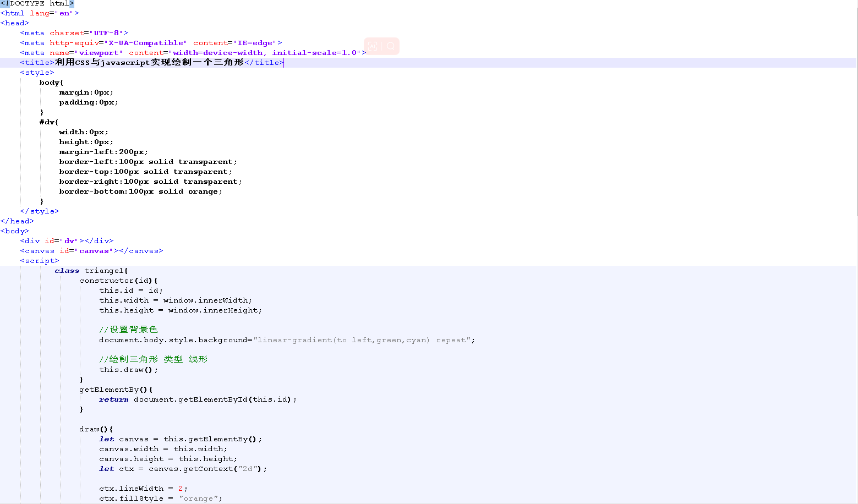This screenshot has width=858, height=504.
Task: Click the ctx.lineWidth = 2; line
Action: pos(143,489)
